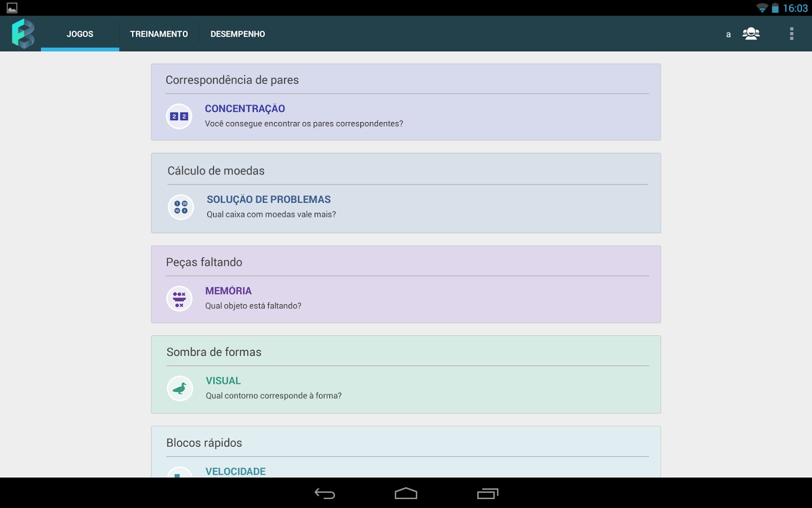This screenshot has height=508, width=812.
Task: Open the three-dot overflow menu
Action: coord(792,34)
